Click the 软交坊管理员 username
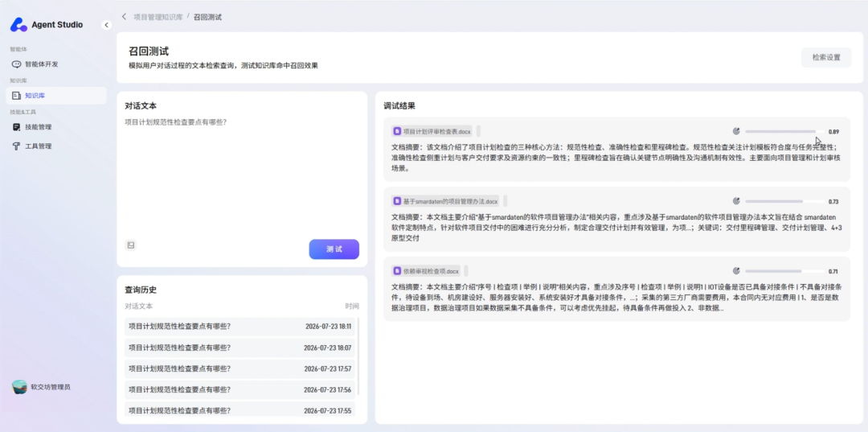This screenshot has width=868, height=432. 51,387
